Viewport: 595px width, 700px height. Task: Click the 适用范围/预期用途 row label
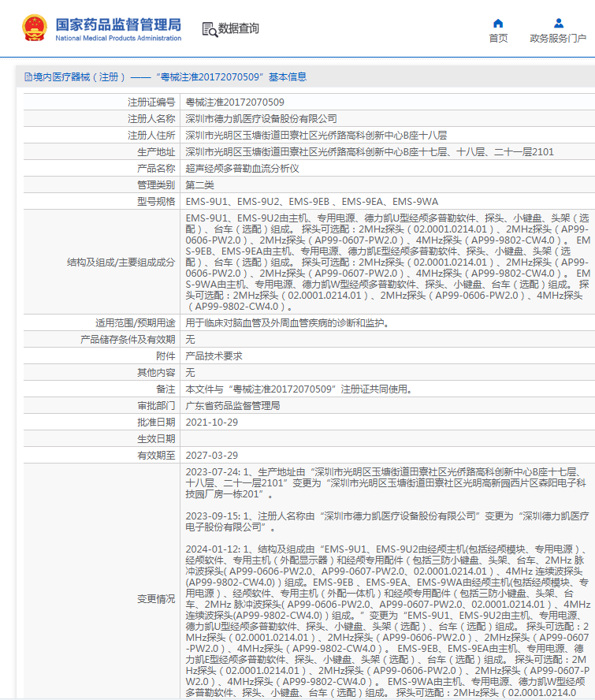pyautogui.click(x=136, y=322)
